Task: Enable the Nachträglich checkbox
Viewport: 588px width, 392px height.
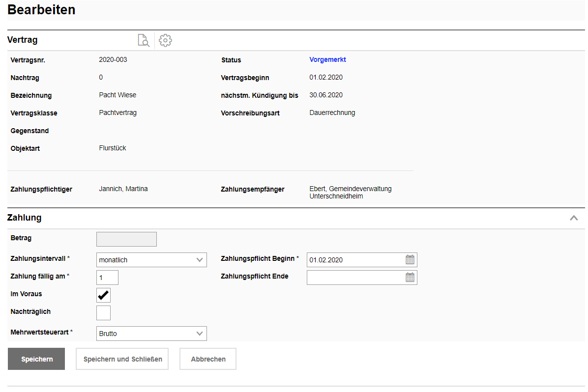Action: (x=103, y=313)
